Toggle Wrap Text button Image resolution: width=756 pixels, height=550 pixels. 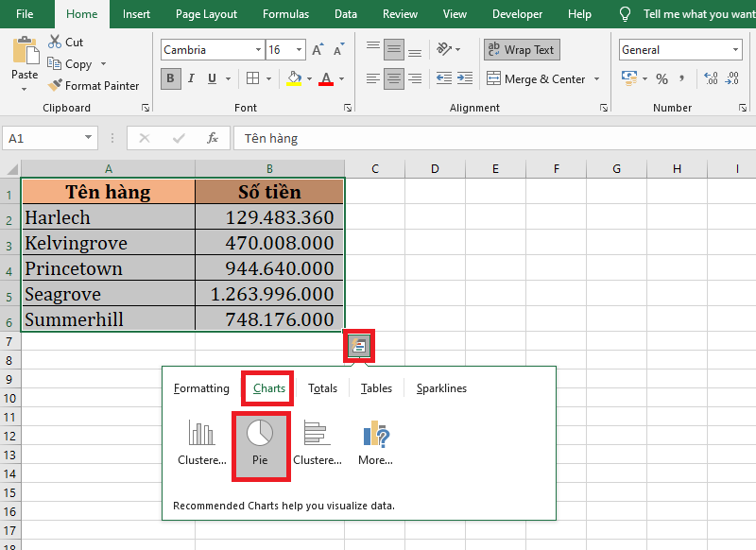pos(522,50)
